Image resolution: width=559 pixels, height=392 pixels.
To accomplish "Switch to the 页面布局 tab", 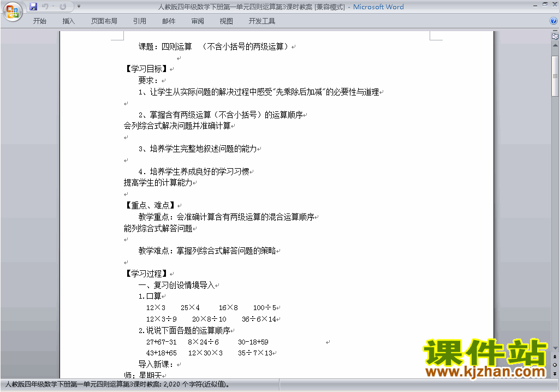I will [x=104, y=21].
